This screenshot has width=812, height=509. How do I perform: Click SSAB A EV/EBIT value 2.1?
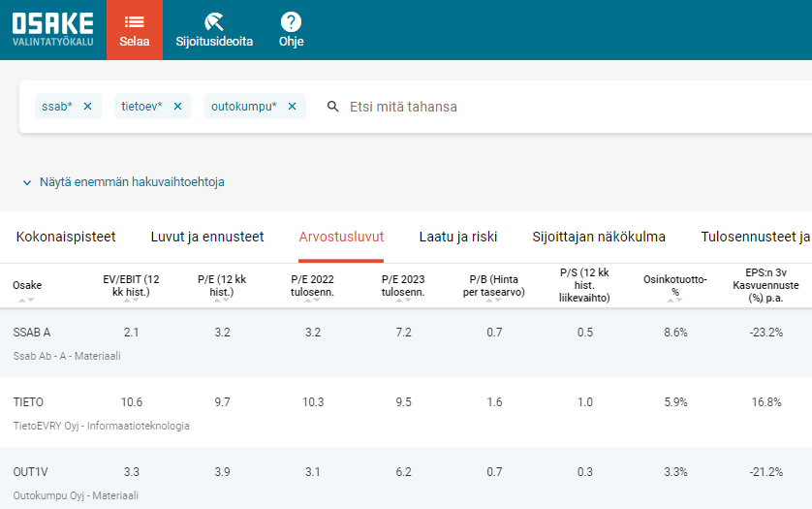pos(131,333)
